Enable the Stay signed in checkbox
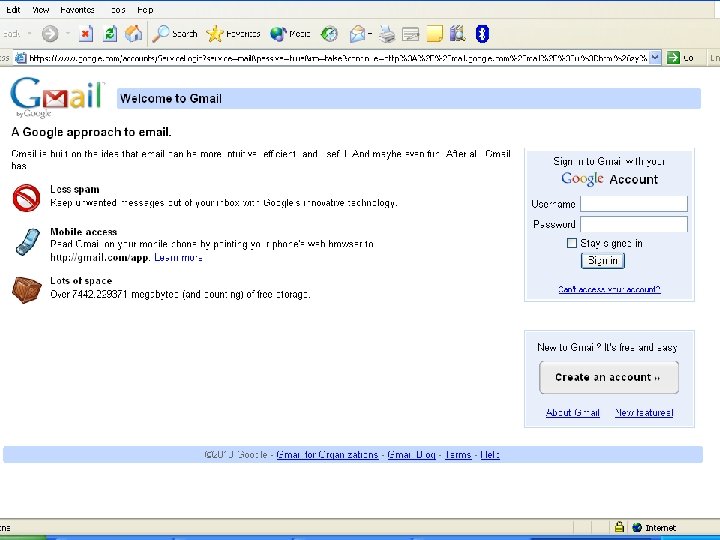 572,243
